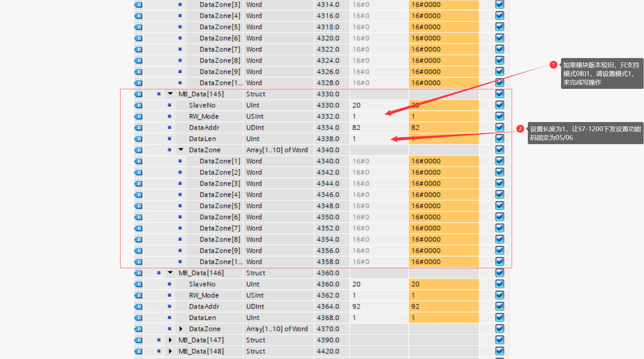This screenshot has width=644, height=359.
Task: Click the row icon for offset 4334.0 DataAddr
Action: 138,128
